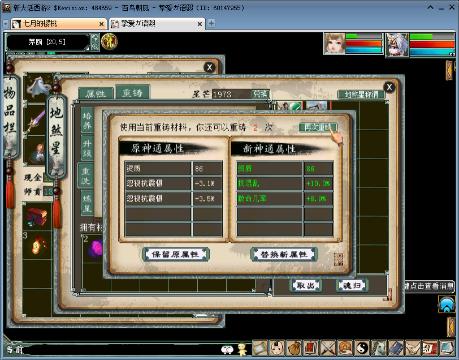
Task: Click the yellow doll figure icon
Action: point(242,349)
